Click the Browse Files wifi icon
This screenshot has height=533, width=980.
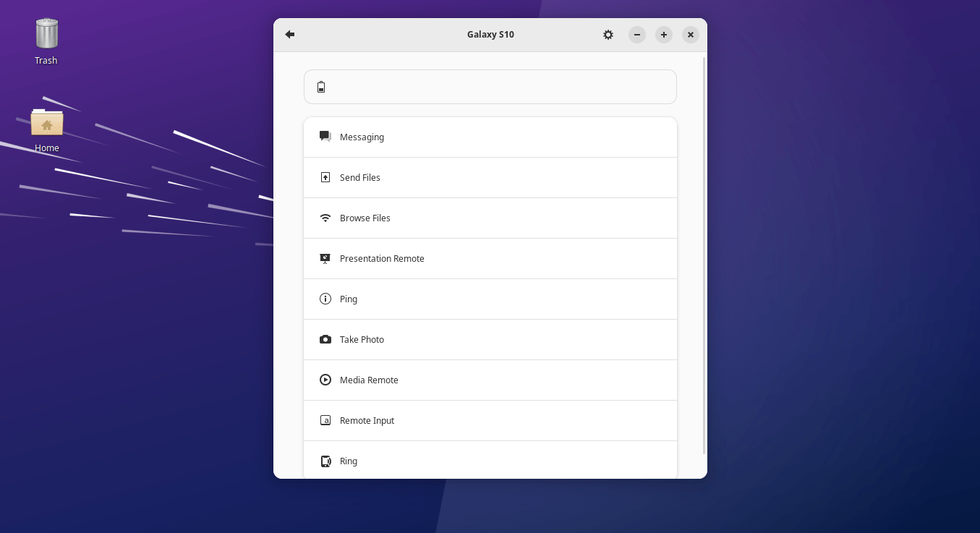[x=325, y=218]
